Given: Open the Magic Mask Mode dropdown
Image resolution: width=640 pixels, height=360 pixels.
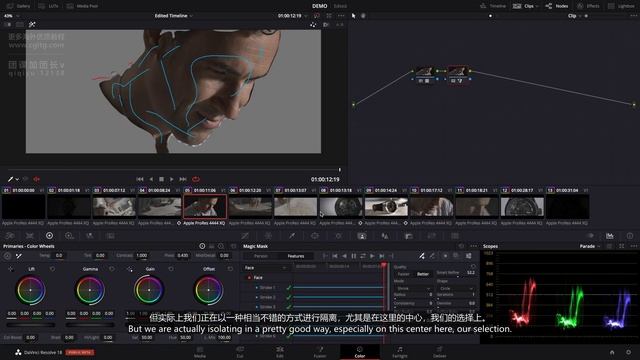Looking at the screenshot, I should tap(413, 288).
